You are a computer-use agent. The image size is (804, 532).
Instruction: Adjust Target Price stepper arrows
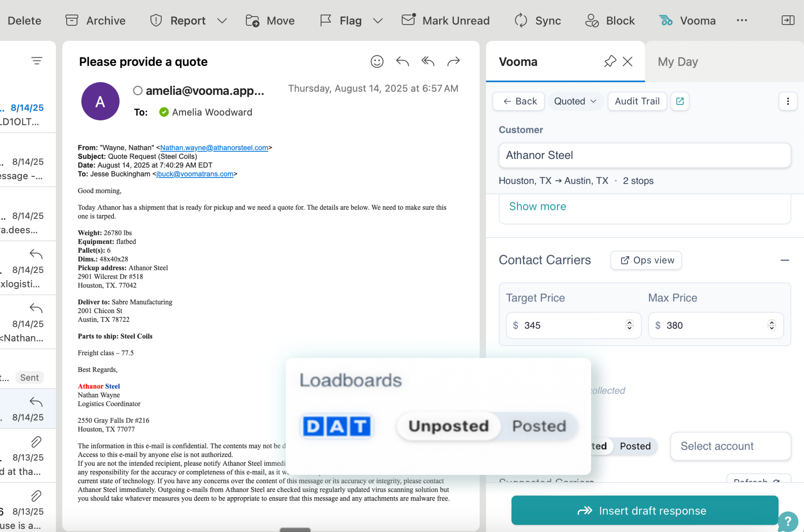tap(629, 325)
